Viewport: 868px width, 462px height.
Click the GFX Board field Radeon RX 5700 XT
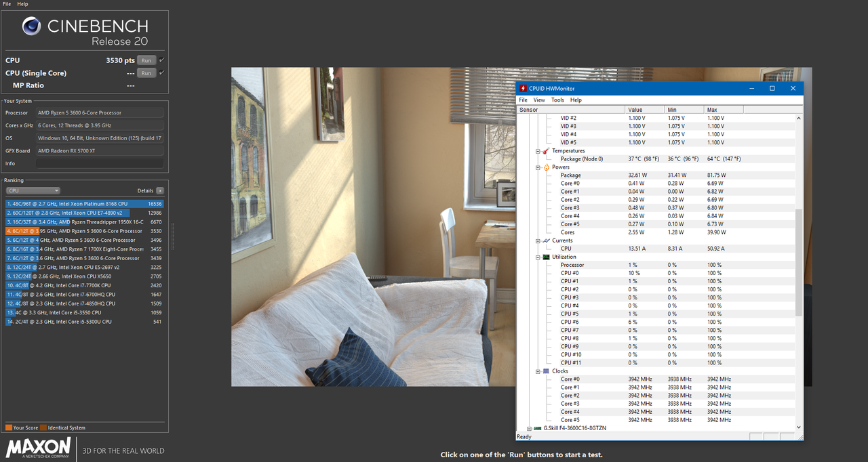(x=100, y=150)
